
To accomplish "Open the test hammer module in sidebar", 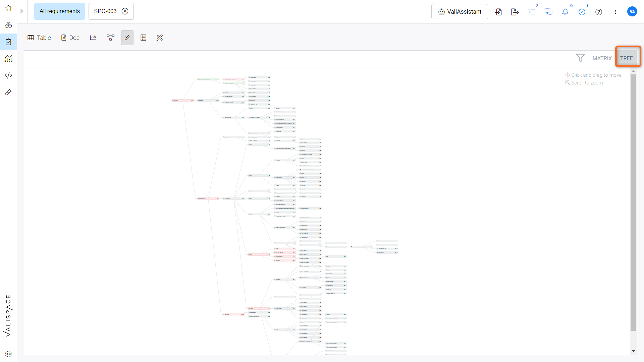I will [x=8, y=92].
